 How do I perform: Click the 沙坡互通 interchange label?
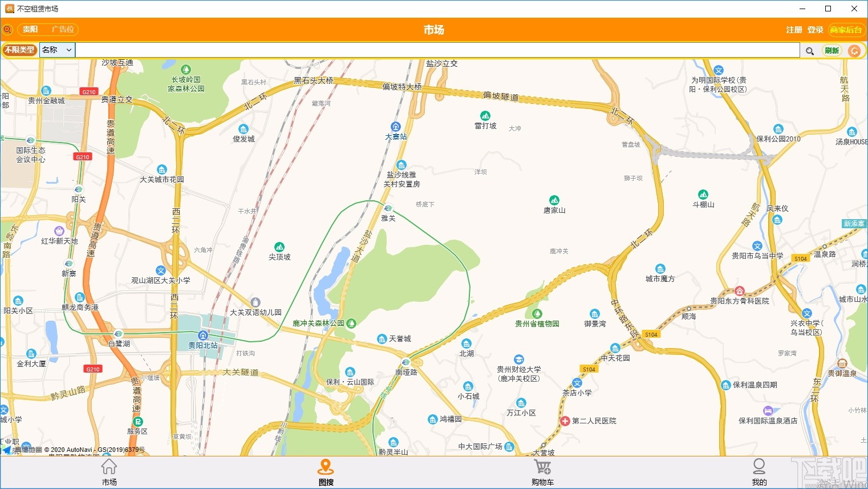tap(117, 63)
